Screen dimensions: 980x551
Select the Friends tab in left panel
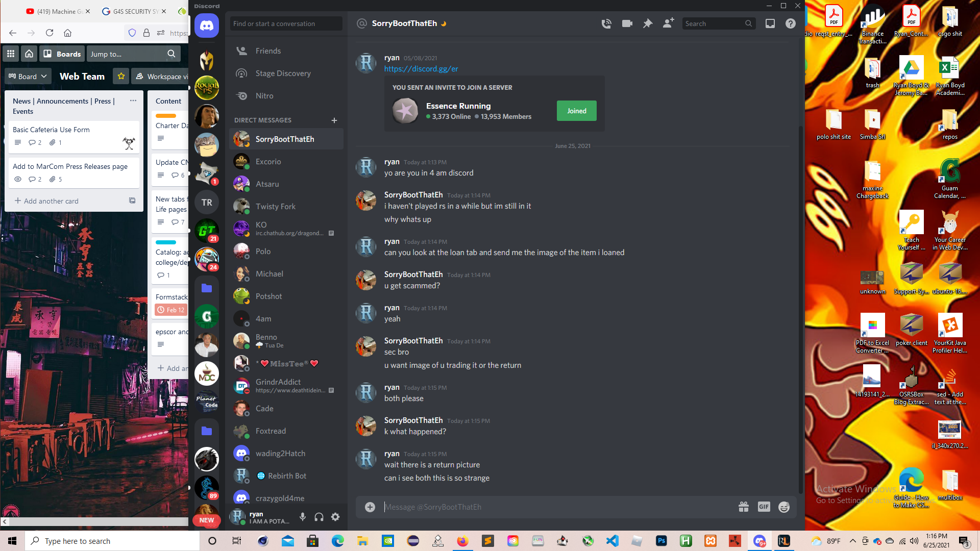(x=267, y=51)
